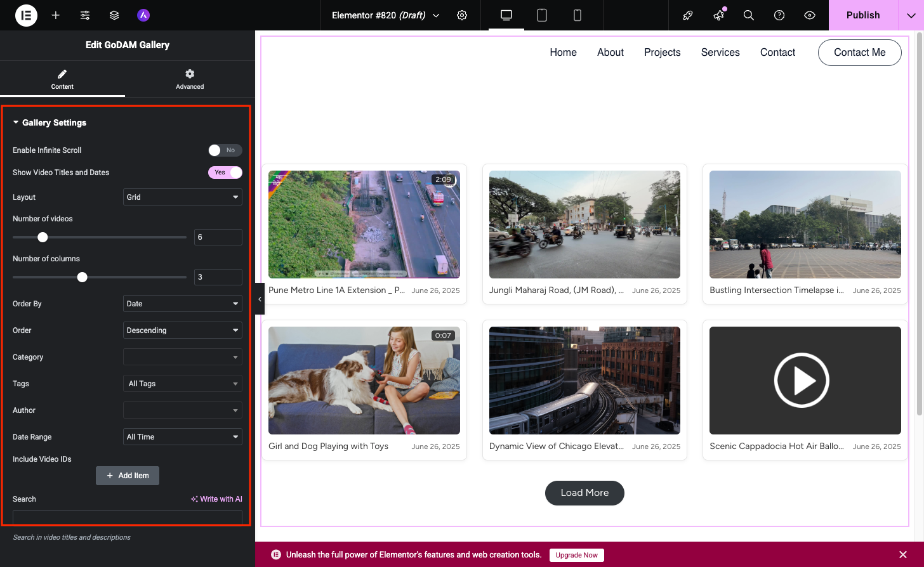This screenshot has width=924, height=567.
Task: Switch to mobile view mode
Action: (577, 15)
